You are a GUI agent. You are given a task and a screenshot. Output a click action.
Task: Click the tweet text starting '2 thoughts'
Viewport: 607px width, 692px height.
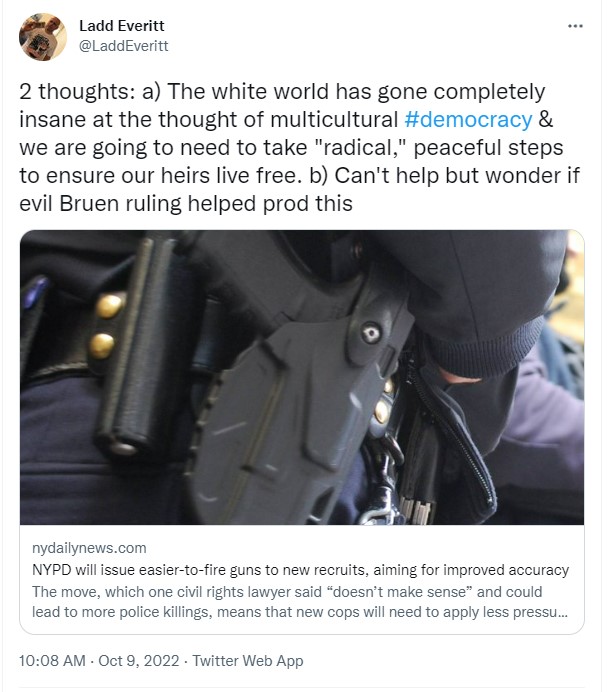pos(299,147)
